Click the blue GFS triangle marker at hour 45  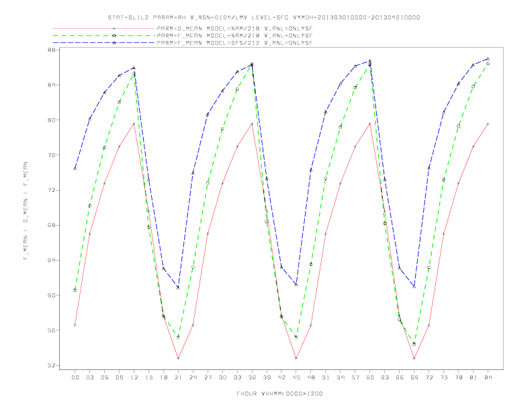click(x=296, y=284)
